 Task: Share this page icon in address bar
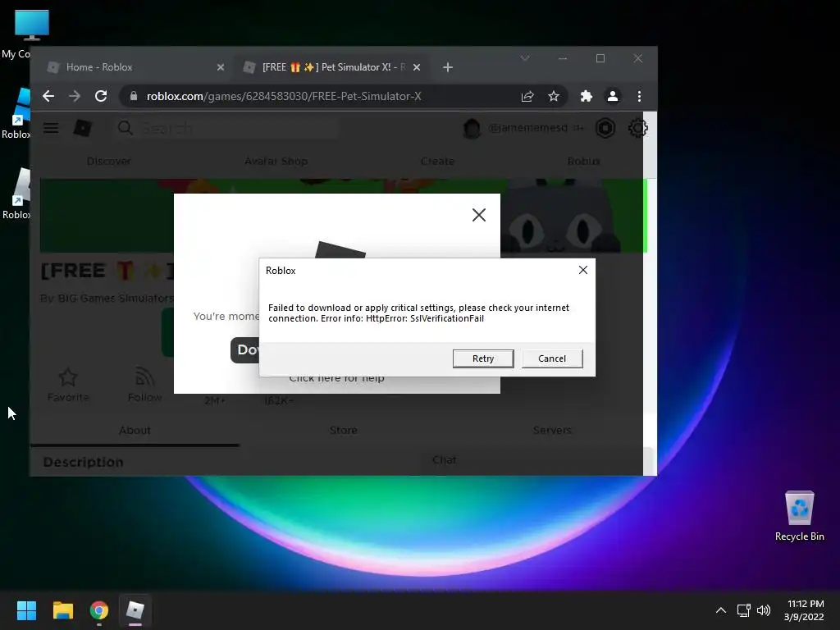click(527, 97)
